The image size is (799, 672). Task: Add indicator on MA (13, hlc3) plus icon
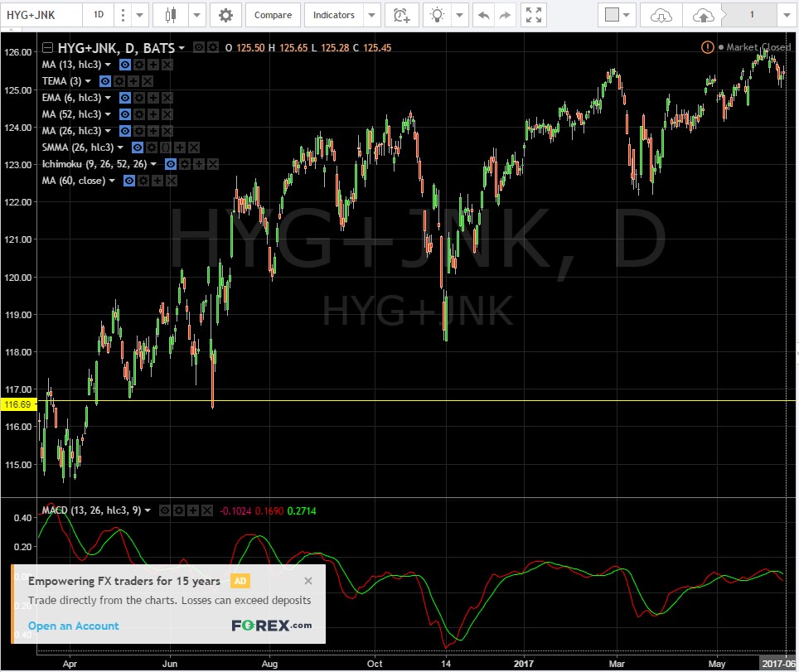[153, 65]
